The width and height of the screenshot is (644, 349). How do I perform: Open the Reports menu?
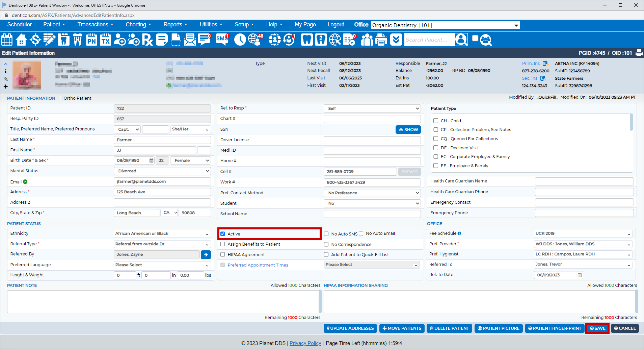pyautogui.click(x=175, y=25)
